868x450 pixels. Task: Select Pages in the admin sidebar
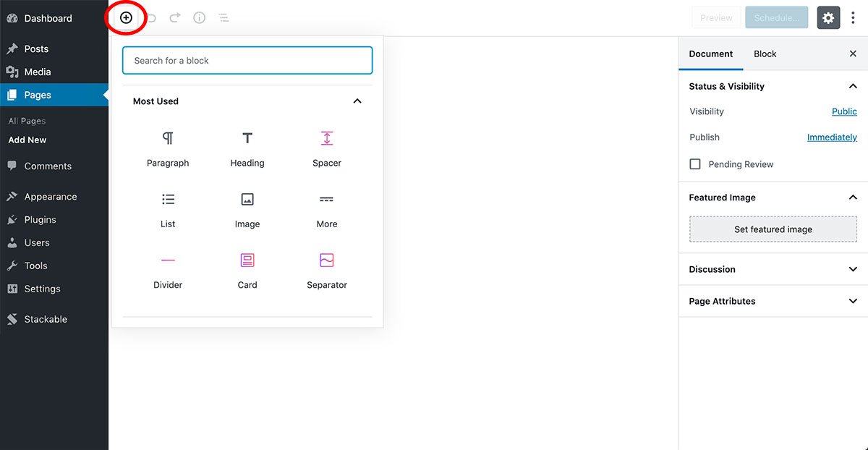(x=54, y=95)
